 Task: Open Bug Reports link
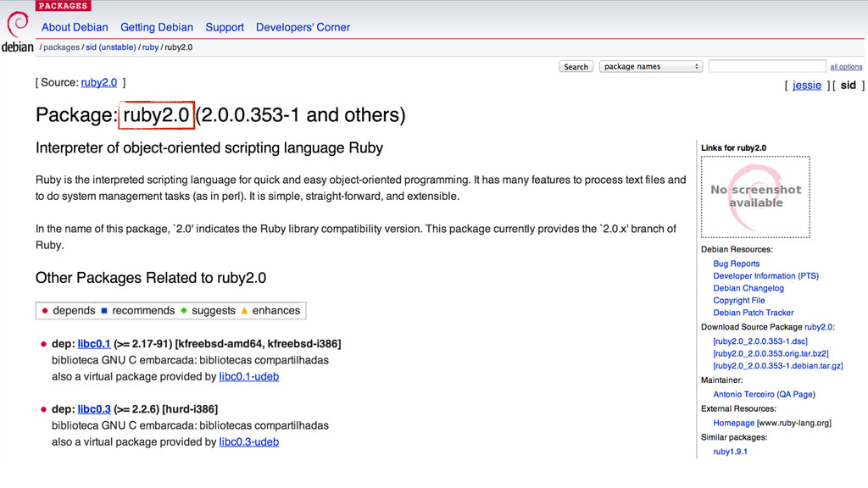(737, 264)
